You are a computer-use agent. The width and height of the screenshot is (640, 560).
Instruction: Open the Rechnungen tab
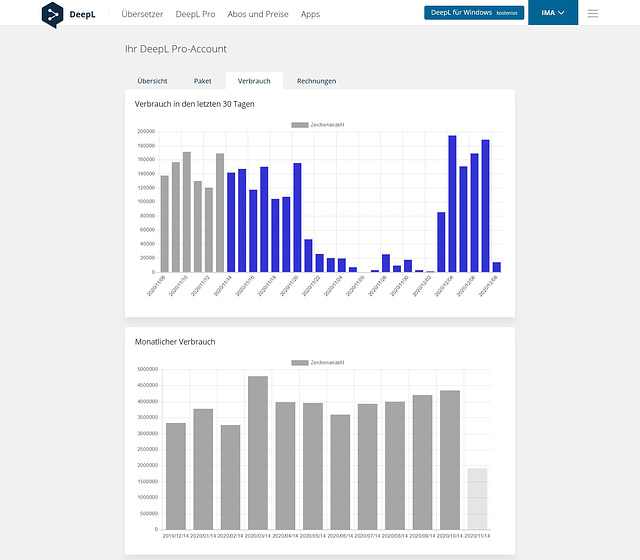tap(316, 81)
